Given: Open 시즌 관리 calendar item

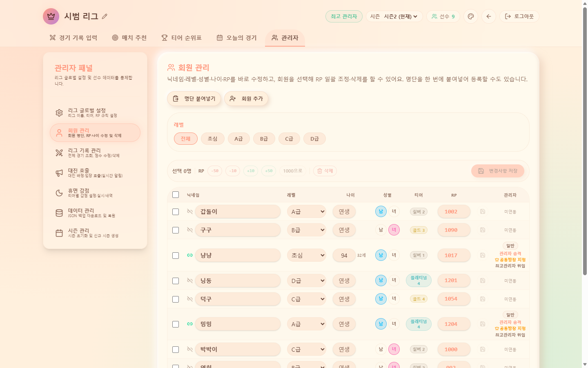Looking at the screenshot, I should pyautogui.click(x=95, y=233).
